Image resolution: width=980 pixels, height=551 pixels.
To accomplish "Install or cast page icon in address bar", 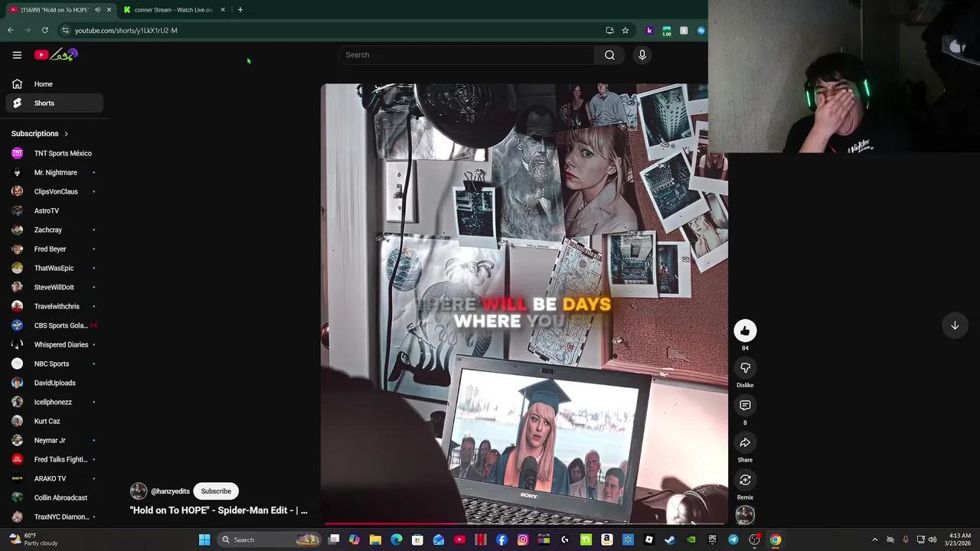I will [x=609, y=31].
